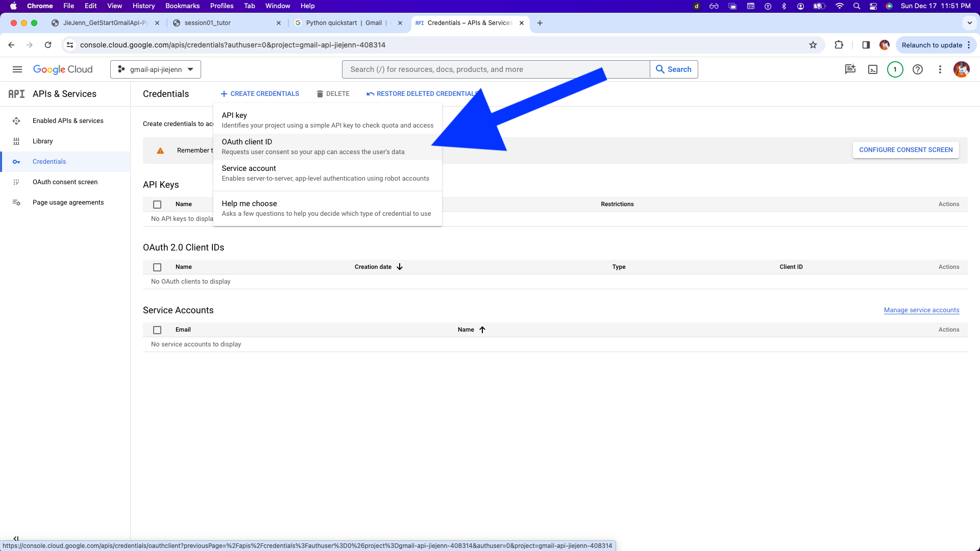Image resolution: width=980 pixels, height=551 pixels.
Task: Select Help me choose option
Action: click(x=328, y=209)
